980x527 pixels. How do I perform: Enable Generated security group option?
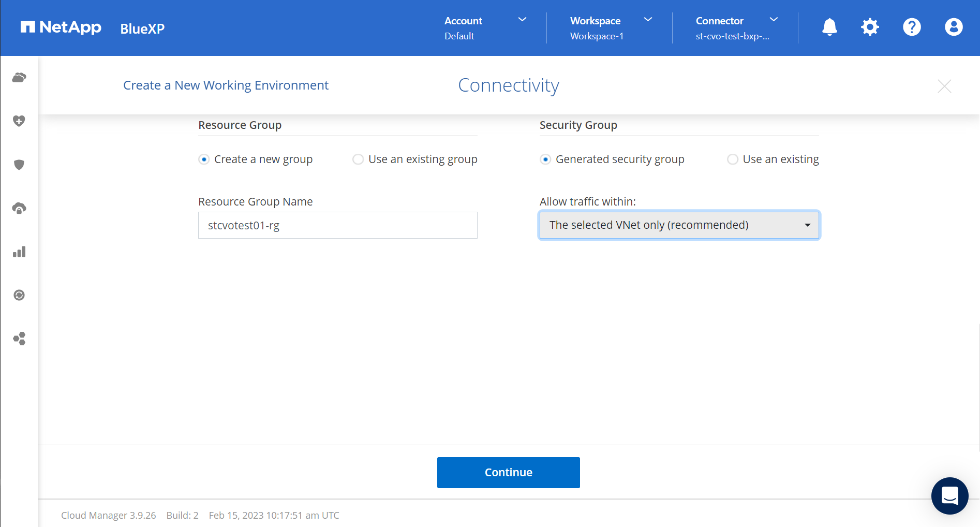tap(545, 159)
